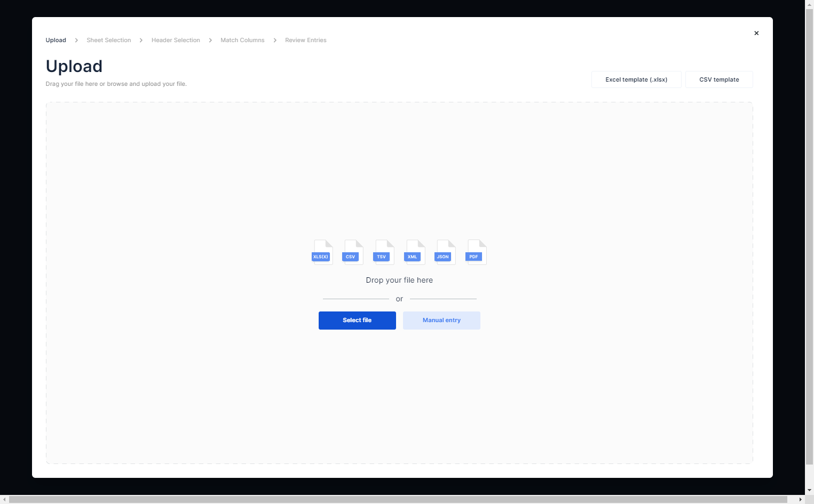Download the Excel template (.xlsx)
Image resolution: width=814 pixels, height=504 pixels.
coord(636,79)
